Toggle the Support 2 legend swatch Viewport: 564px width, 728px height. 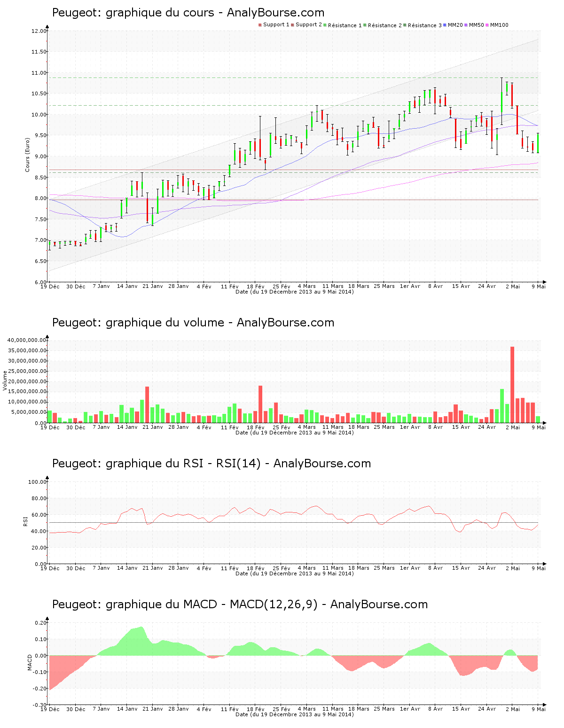293,24
